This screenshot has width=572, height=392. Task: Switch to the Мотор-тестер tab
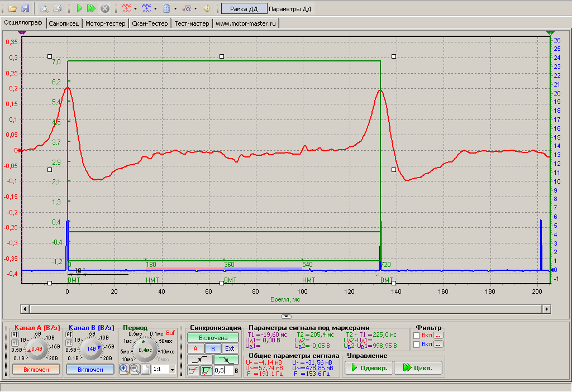point(106,23)
